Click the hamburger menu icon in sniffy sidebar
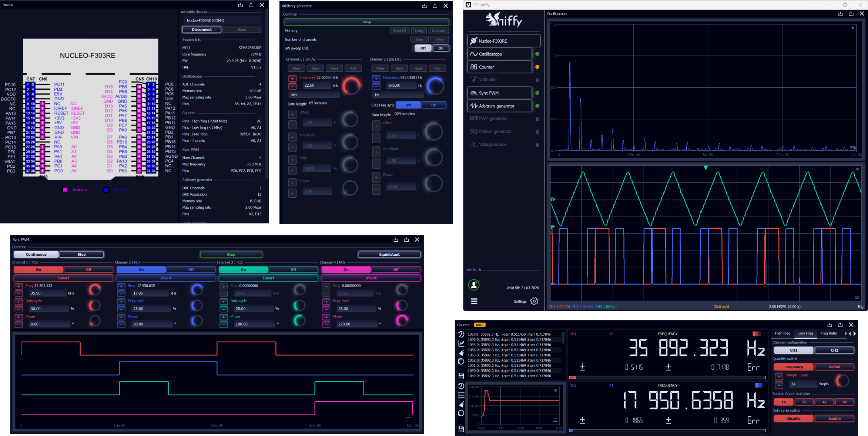The image size is (868, 436). [x=474, y=301]
